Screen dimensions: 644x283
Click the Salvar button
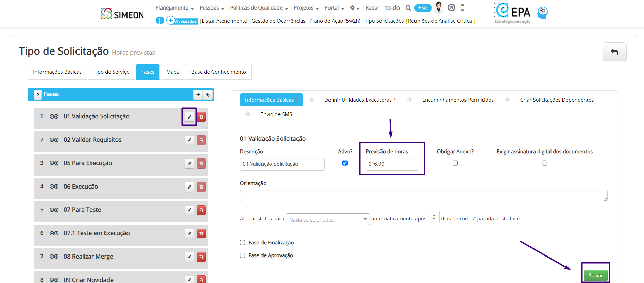coord(595,276)
